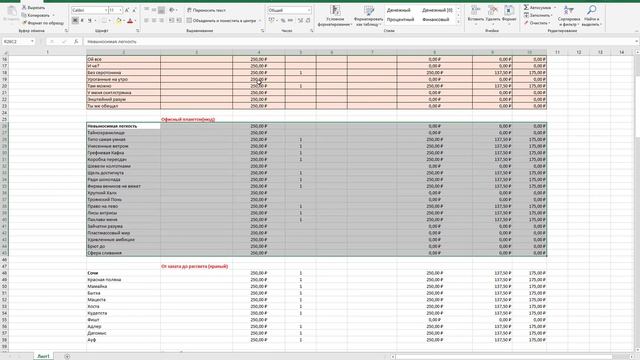
Task: Pick red font color swatch
Action: [x=130, y=20]
